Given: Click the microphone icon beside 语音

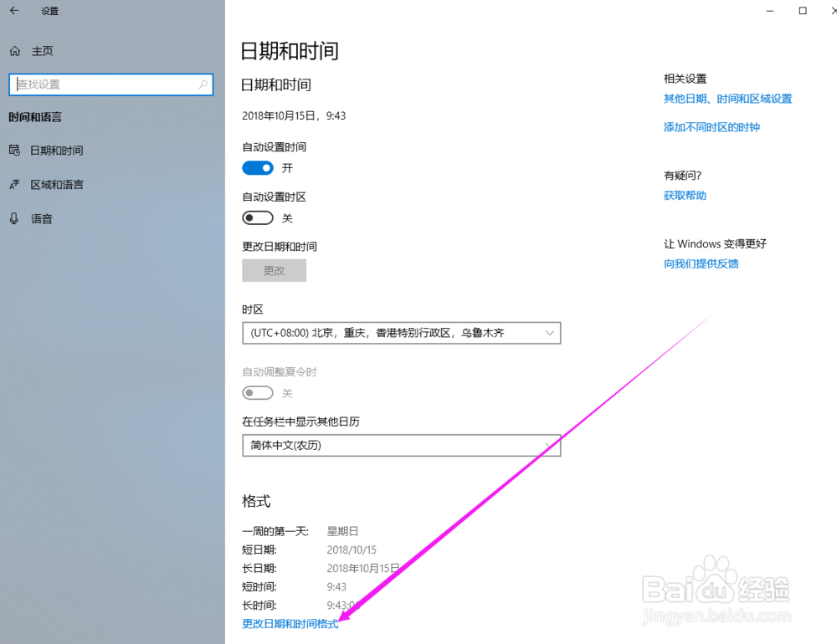Looking at the screenshot, I should (x=14, y=218).
